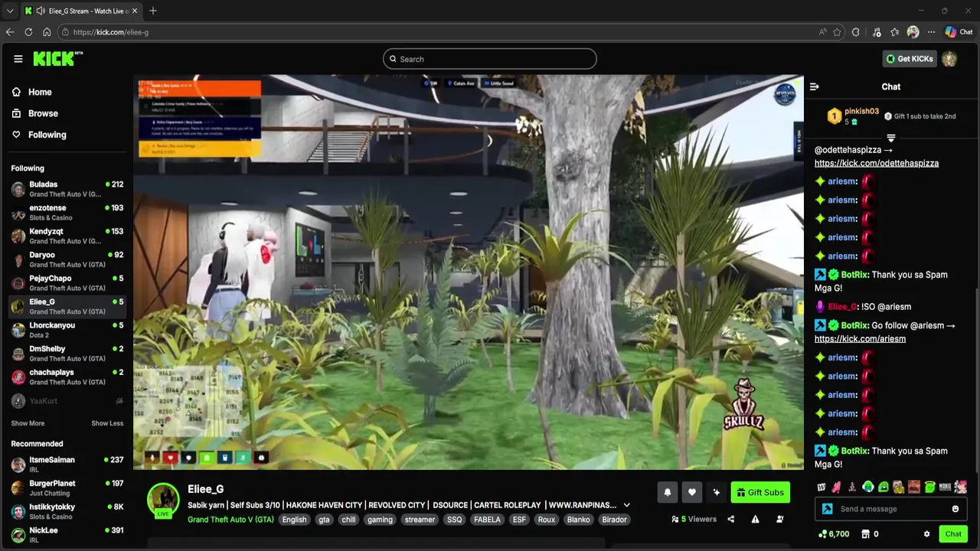Click the user avatar beside Get KICKs

(x=949, y=59)
